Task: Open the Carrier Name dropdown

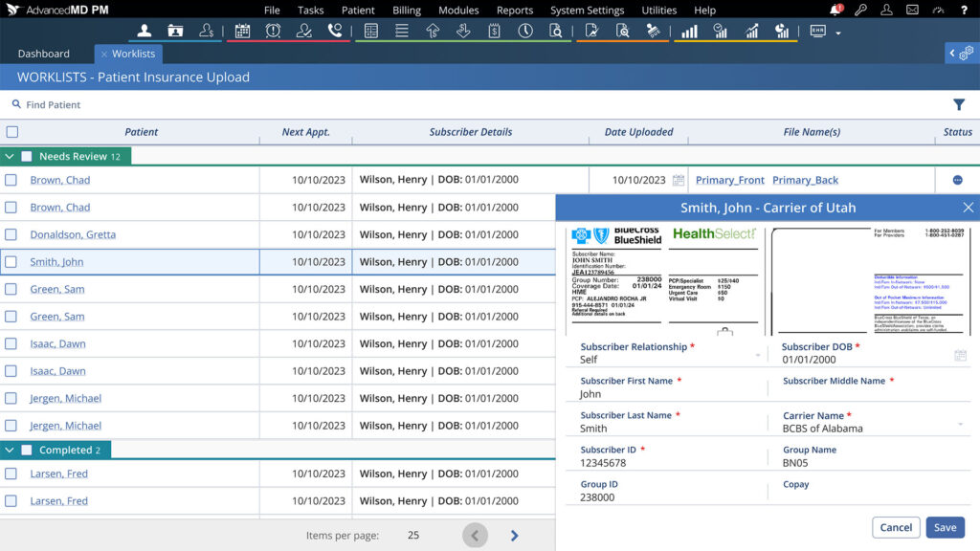Action: click(x=960, y=424)
